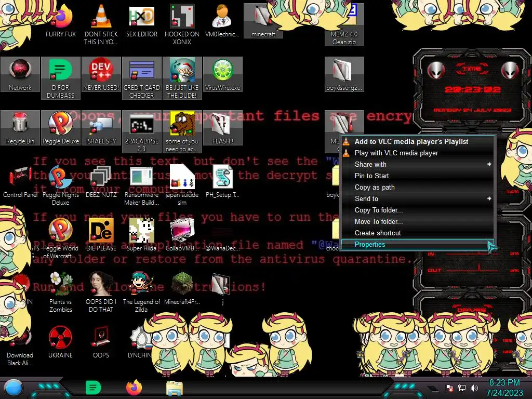Click Pin to Start menu entry
Image resolution: width=532 pixels, height=399 pixels.
click(x=417, y=176)
